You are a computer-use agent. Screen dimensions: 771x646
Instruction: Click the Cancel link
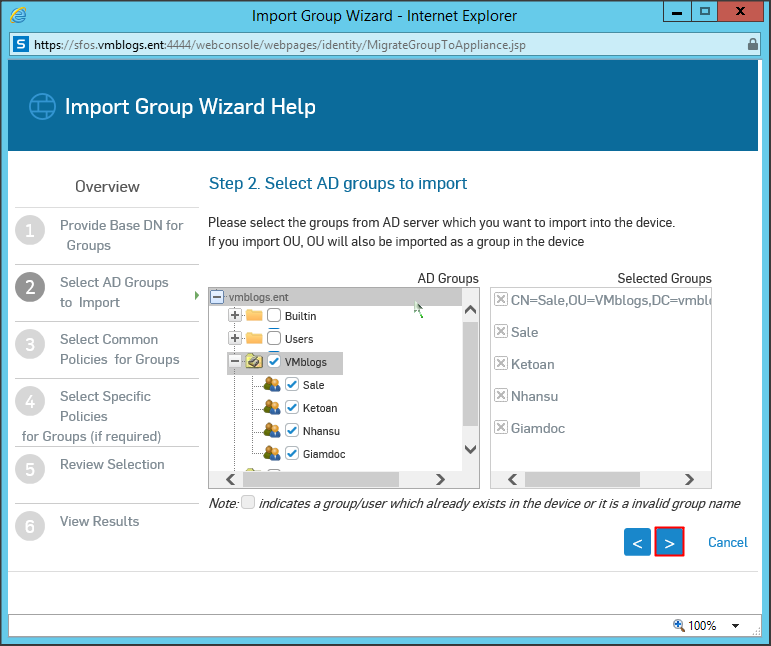click(727, 542)
